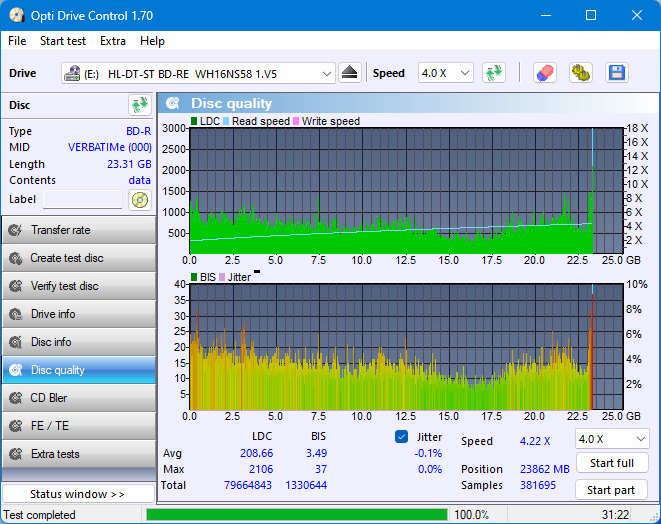Go to the Disc info section
Image resolution: width=661 pixels, height=524 pixels.
click(x=79, y=342)
